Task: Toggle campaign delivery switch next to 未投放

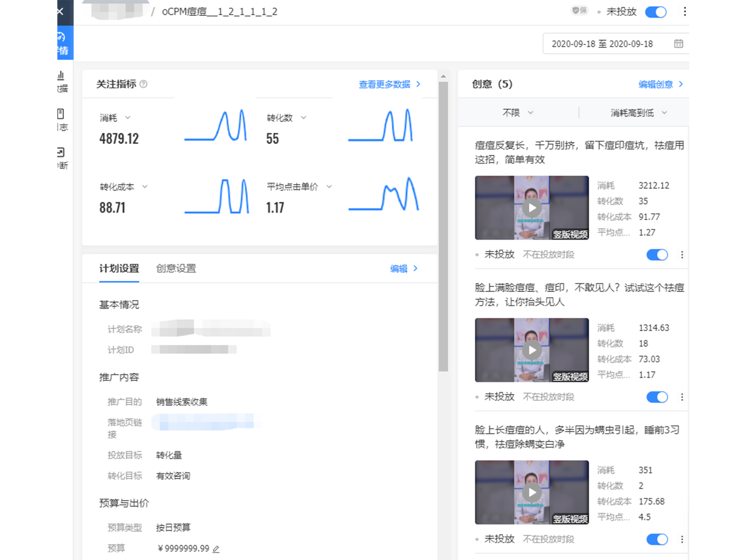Action: [656, 12]
